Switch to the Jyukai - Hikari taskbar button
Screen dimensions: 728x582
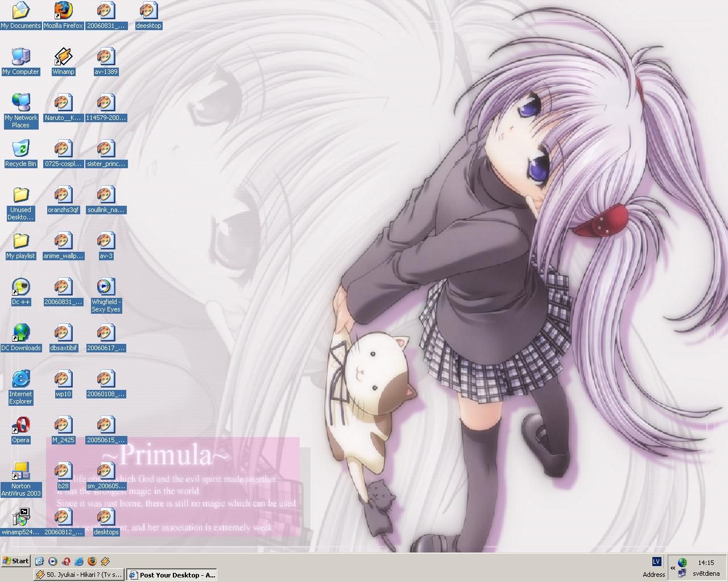click(x=78, y=575)
